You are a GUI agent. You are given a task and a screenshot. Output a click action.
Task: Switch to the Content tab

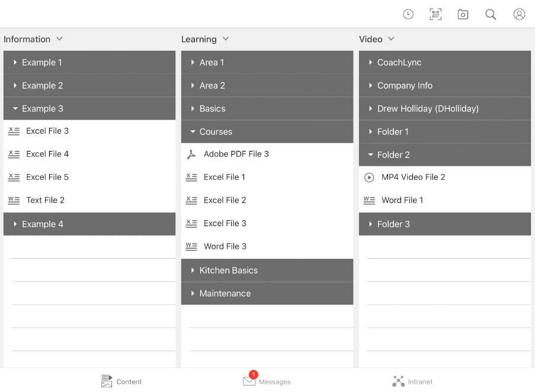coord(121,381)
